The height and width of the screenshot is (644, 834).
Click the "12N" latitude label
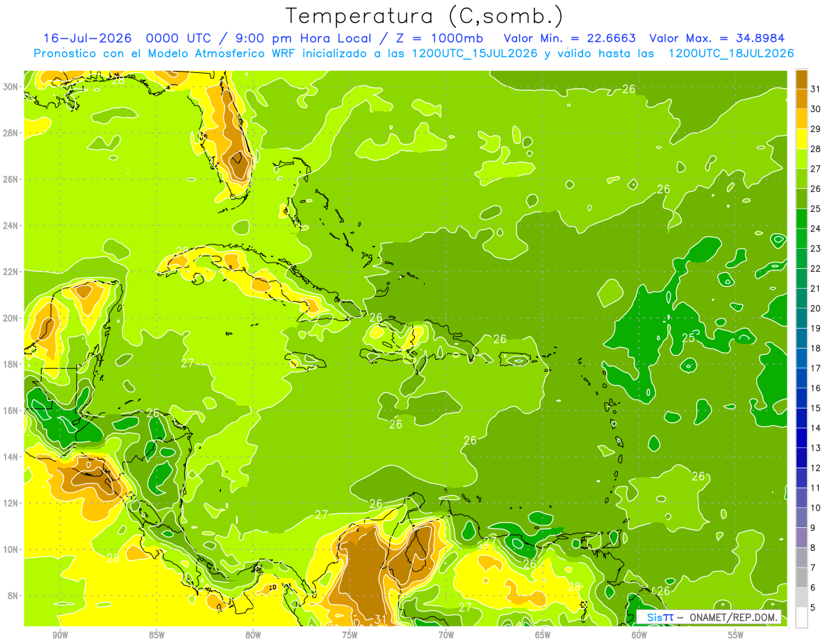[x=12, y=503]
